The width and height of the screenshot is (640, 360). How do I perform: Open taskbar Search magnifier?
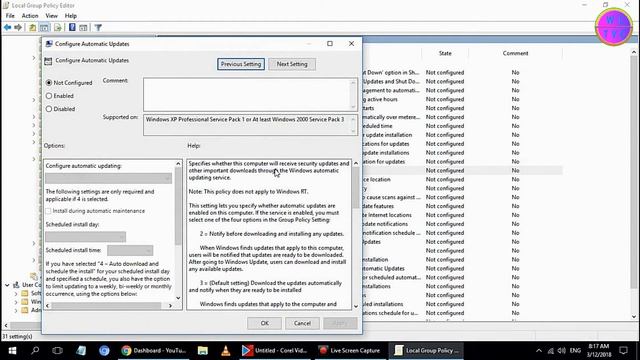[x=35, y=351]
